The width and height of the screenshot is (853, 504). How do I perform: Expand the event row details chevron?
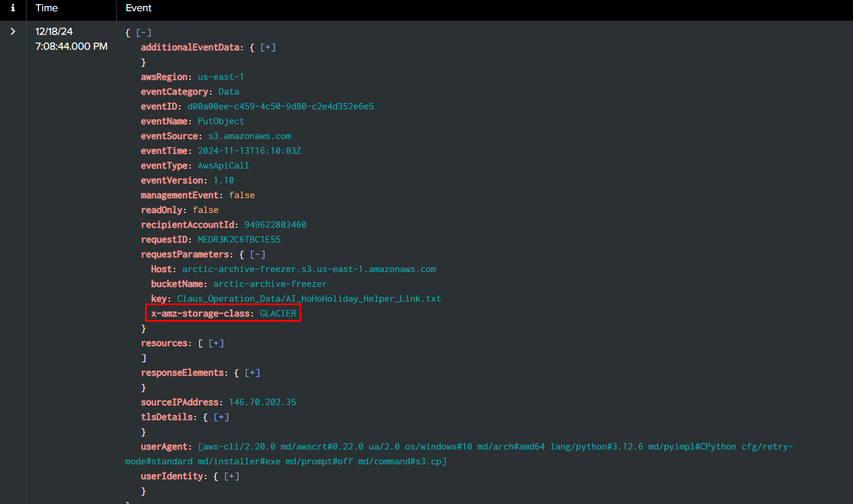(12, 31)
